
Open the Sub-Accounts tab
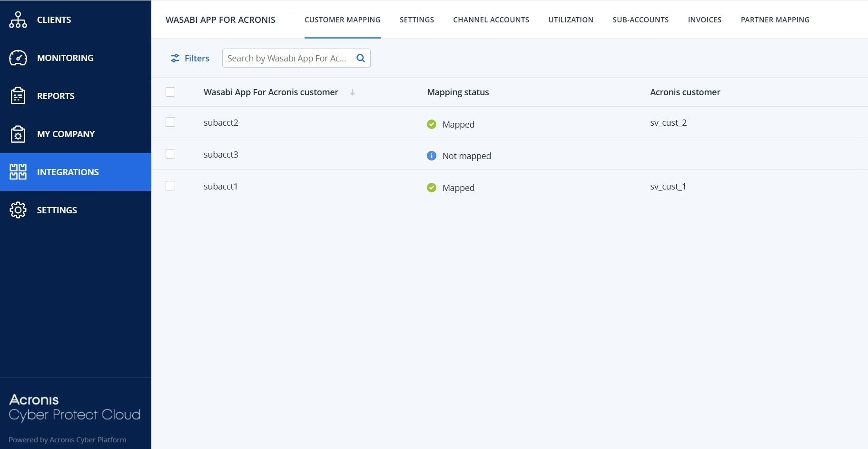tap(641, 20)
